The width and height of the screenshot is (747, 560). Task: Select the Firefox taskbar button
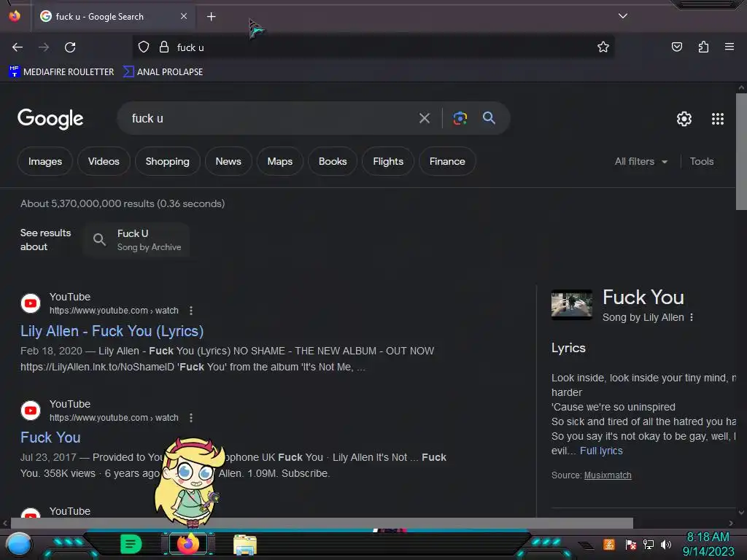188,544
